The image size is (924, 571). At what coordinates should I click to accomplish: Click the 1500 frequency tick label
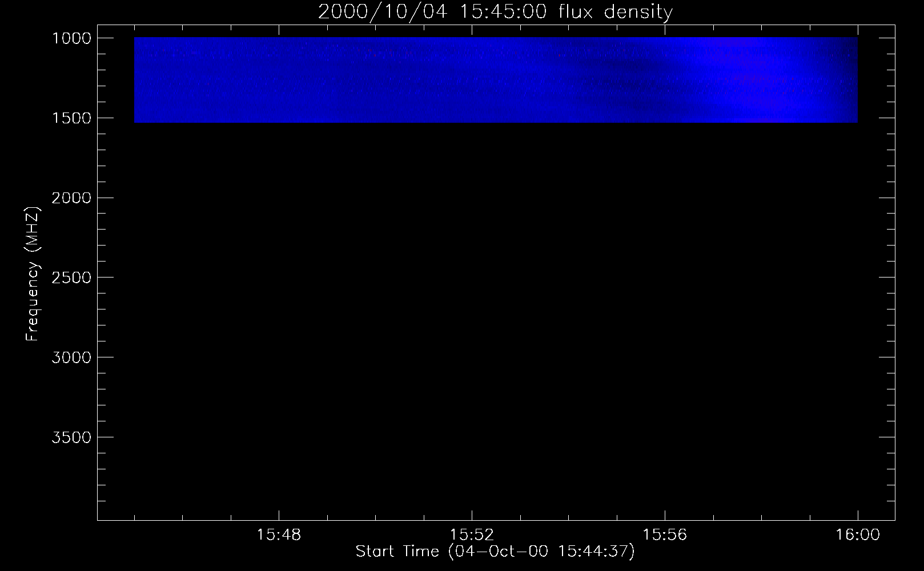click(71, 118)
